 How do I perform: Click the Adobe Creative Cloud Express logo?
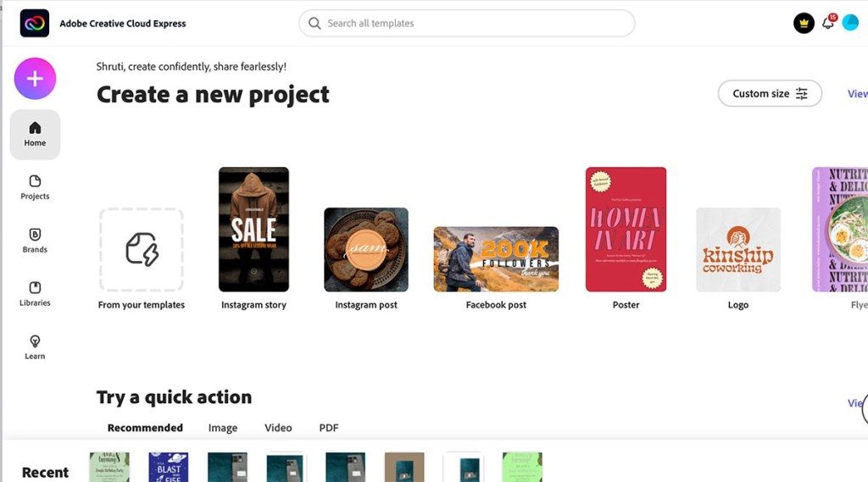pyautogui.click(x=34, y=23)
